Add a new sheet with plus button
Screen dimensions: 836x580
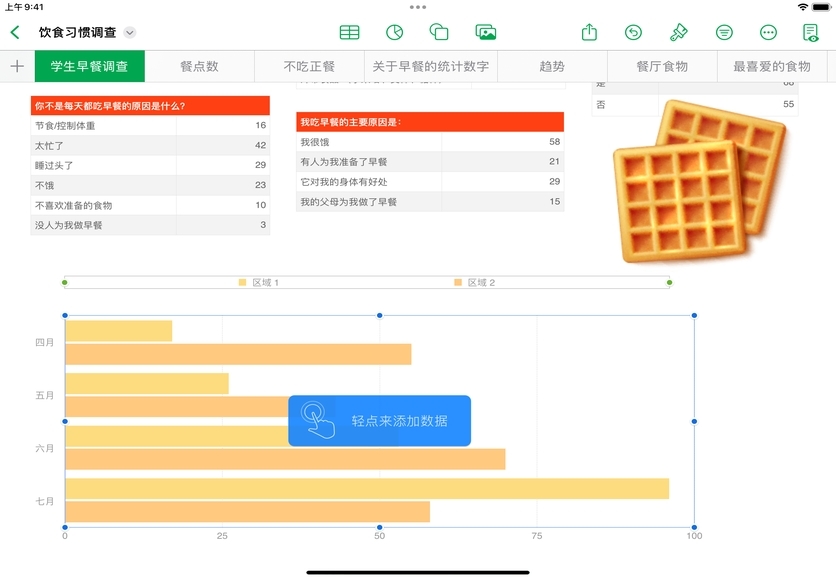[x=17, y=66]
